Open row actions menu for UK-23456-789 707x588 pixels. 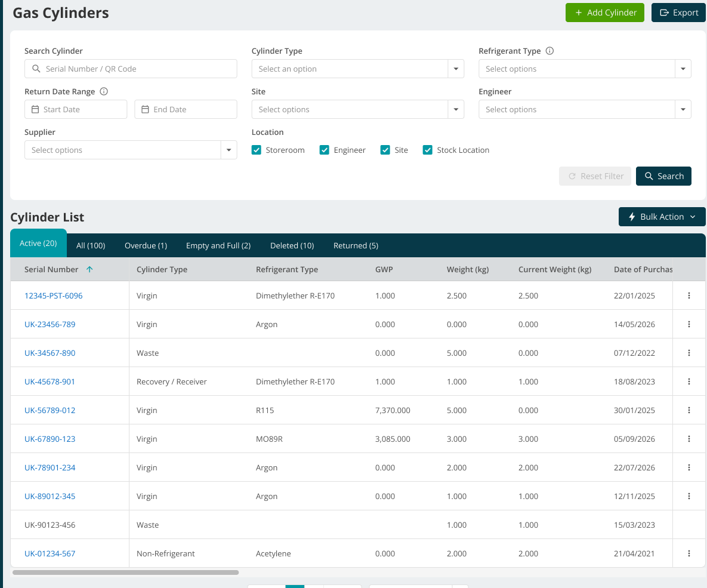point(689,324)
